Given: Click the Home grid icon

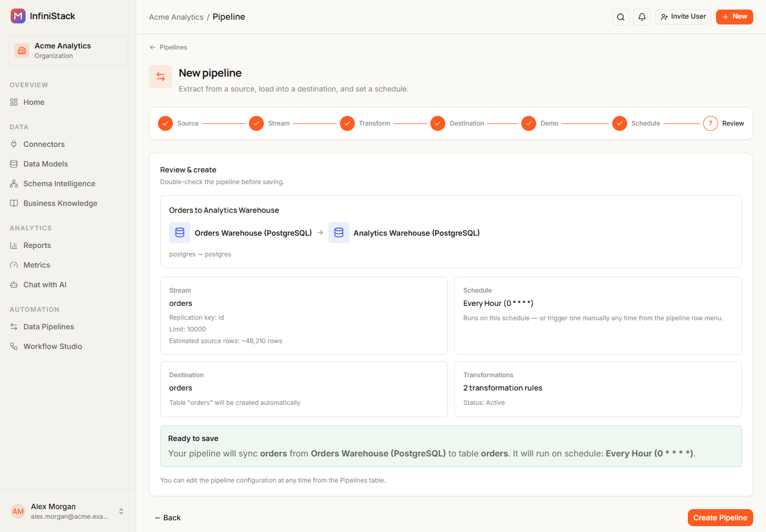Looking at the screenshot, I should 14,102.
